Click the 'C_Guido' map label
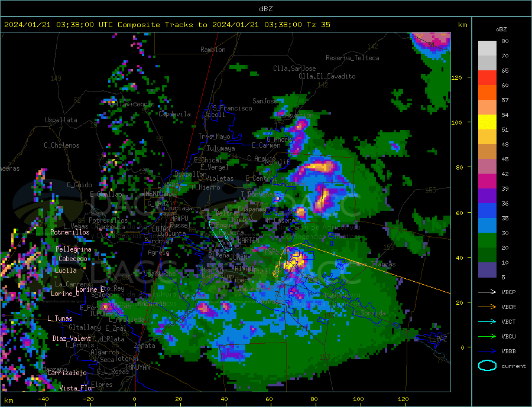Image resolution: width=532 pixels, height=407 pixels. point(79,185)
